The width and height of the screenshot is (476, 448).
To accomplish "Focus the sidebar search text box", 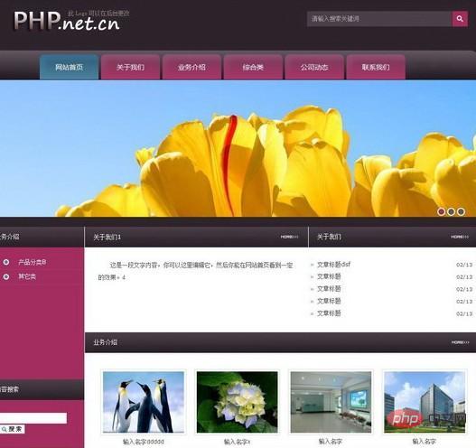I will [x=33, y=418].
